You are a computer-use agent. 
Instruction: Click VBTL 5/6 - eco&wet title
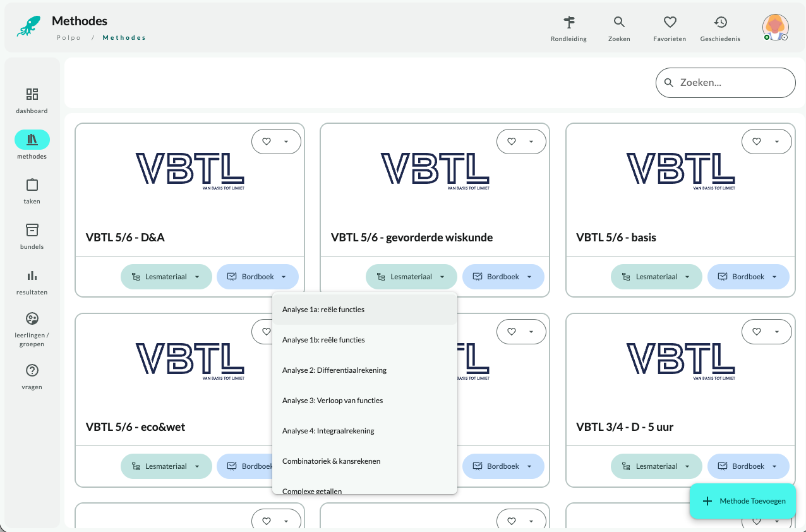pos(136,427)
